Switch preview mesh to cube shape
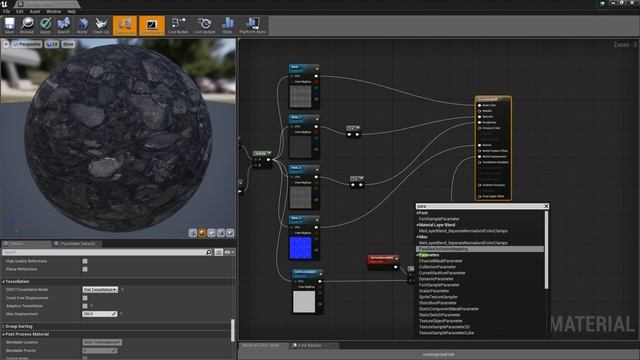640x360 pixels. pyautogui.click(x=221, y=233)
